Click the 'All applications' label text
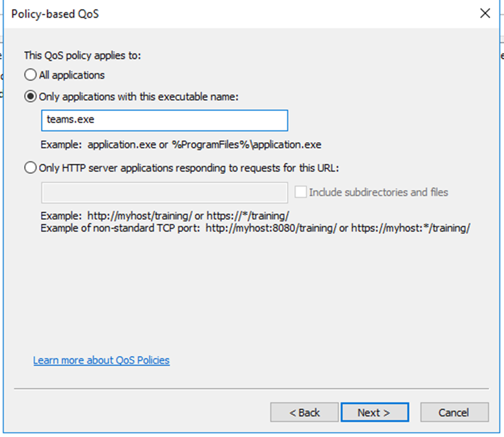504x437 pixels. tap(72, 75)
